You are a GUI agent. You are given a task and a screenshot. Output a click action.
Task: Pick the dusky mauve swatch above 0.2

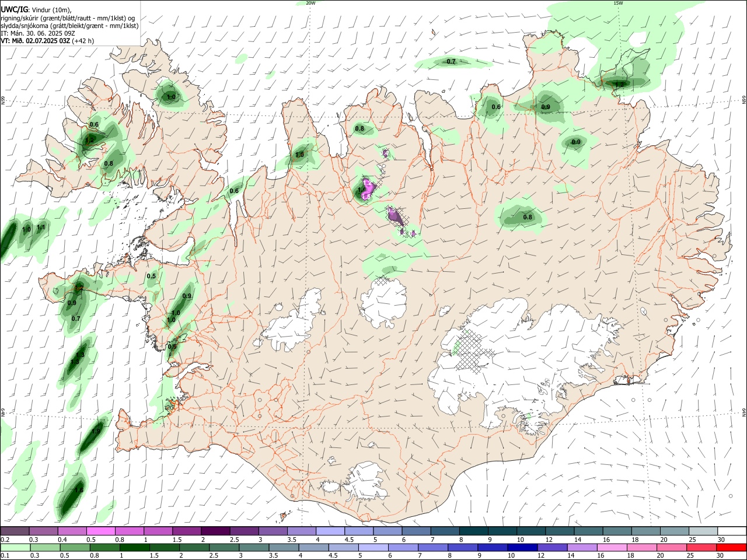point(15,531)
